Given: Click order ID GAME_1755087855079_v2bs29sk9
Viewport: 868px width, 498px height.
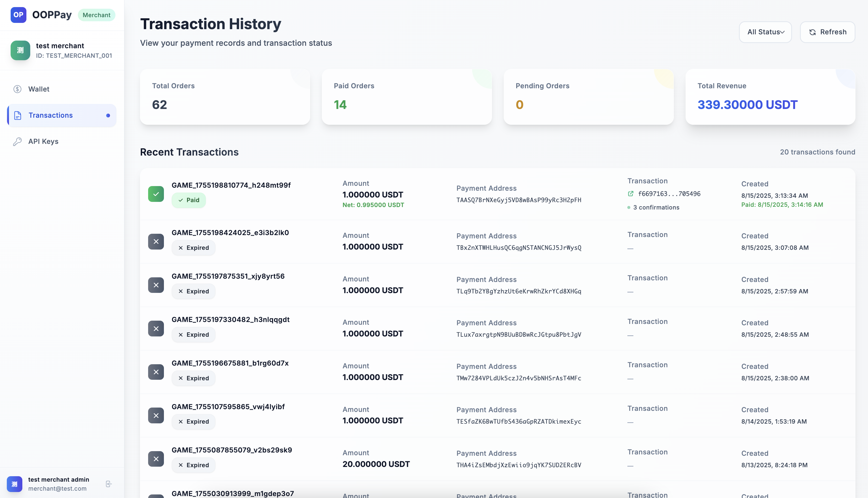Looking at the screenshot, I should [232, 450].
